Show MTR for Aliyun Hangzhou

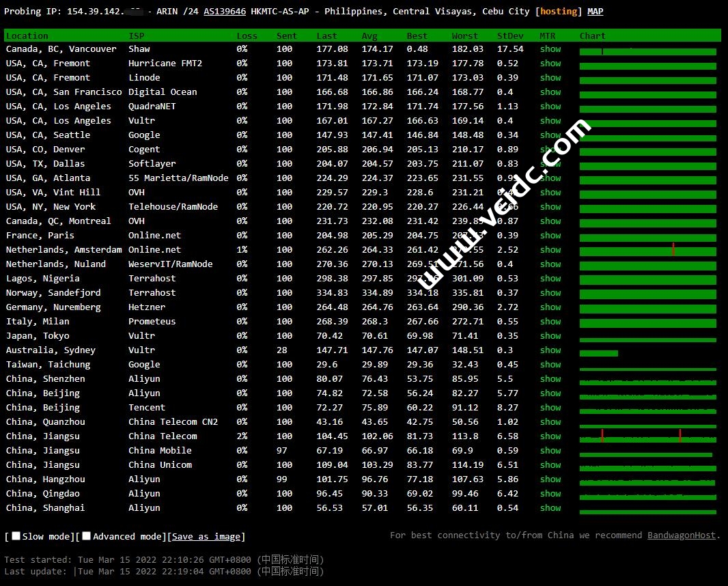coord(550,479)
